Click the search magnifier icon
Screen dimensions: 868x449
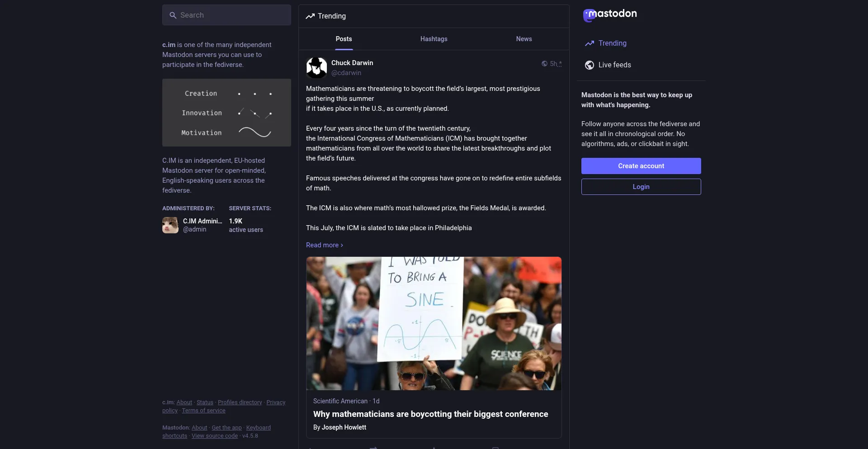173,15
